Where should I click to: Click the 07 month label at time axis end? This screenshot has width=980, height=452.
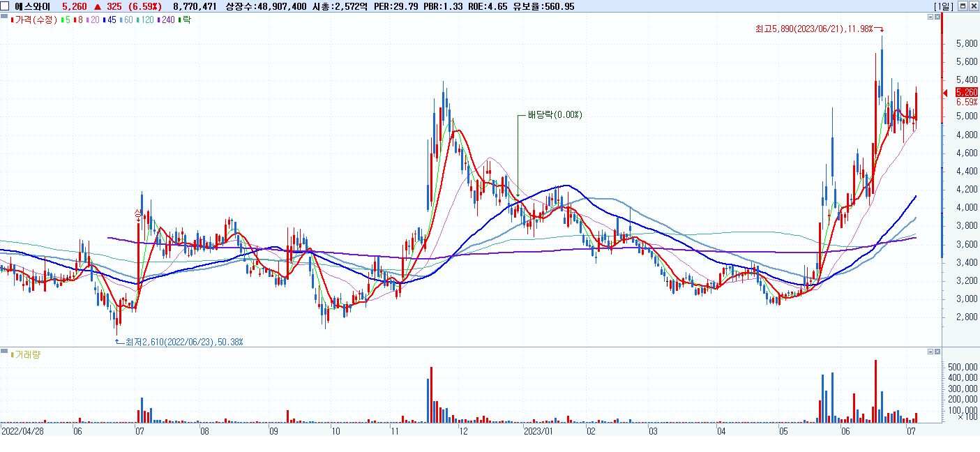coord(910,431)
